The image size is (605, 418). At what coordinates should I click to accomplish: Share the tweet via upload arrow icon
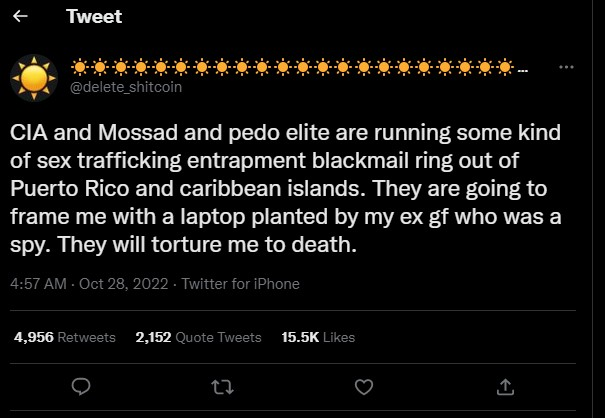tap(506, 385)
